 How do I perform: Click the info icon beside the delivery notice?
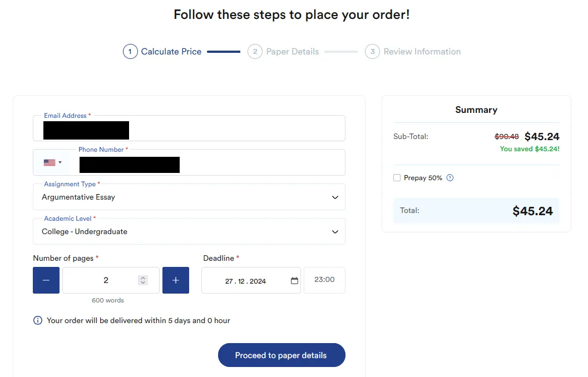click(x=38, y=320)
